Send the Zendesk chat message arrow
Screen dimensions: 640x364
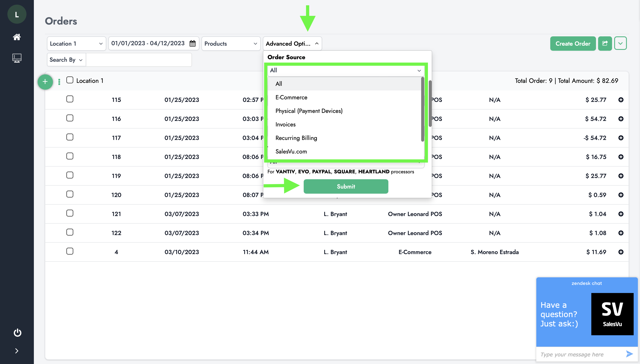(x=629, y=354)
